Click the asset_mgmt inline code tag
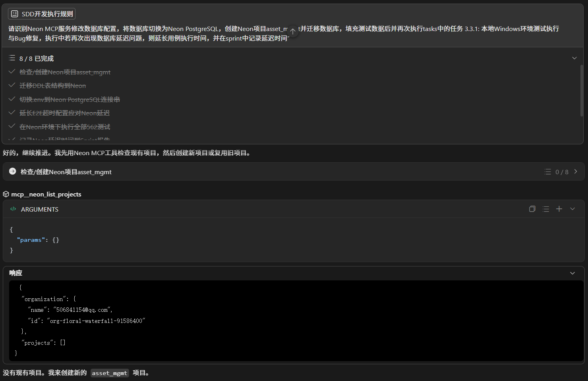588x381 pixels. (110, 373)
